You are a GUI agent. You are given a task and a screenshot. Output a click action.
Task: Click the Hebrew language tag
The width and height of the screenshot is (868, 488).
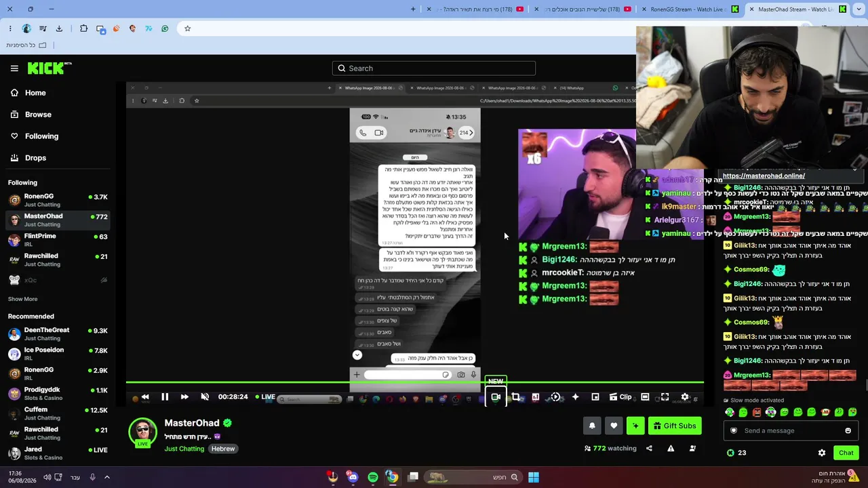click(x=222, y=449)
